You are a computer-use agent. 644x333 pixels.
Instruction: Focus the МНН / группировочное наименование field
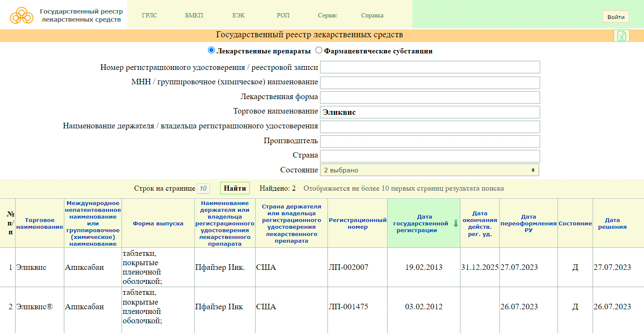coord(430,83)
